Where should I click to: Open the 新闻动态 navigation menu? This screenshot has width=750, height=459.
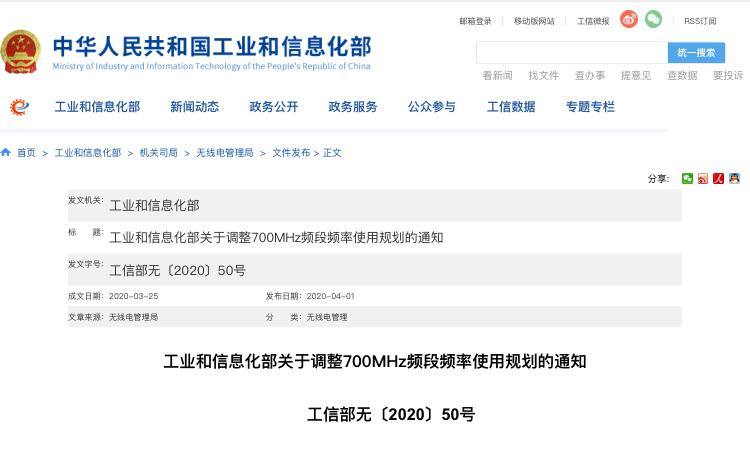pos(195,107)
